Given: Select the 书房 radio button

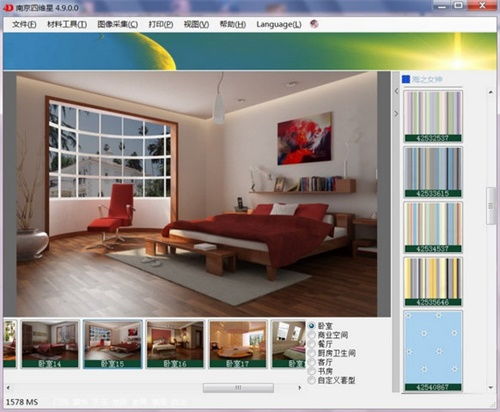Looking at the screenshot, I should (311, 371).
